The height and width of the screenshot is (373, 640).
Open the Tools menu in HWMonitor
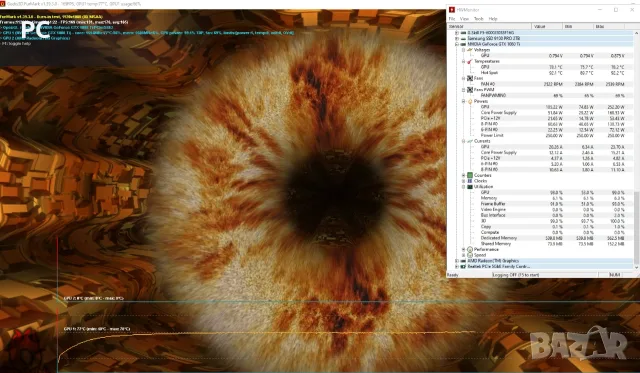(x=478, y=19)
